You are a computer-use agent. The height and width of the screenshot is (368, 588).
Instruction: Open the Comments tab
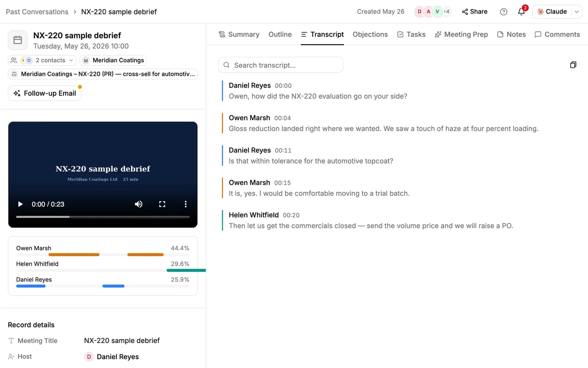557,34
